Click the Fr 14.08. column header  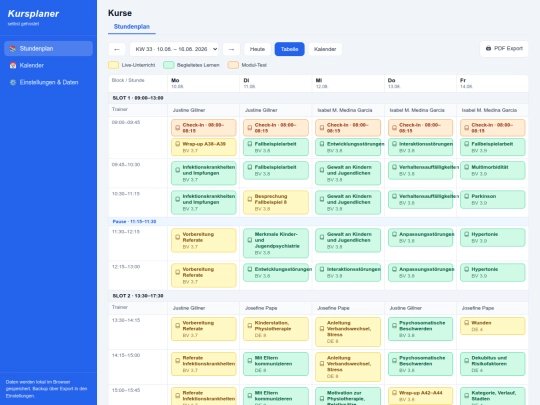[x=492, y=83]
